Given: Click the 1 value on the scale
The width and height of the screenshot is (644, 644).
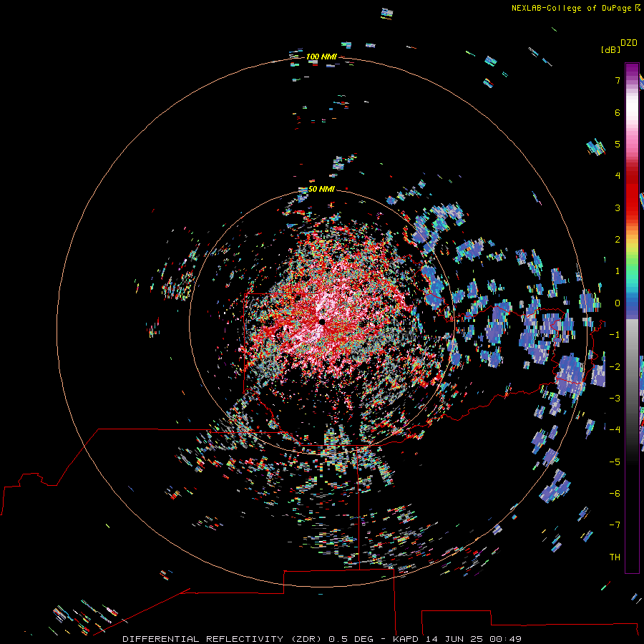Looking at the screenshot, I should tap(618, 271).
